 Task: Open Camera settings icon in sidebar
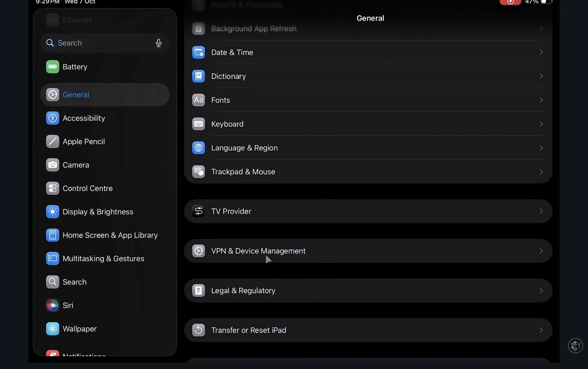tap(52, 165)
